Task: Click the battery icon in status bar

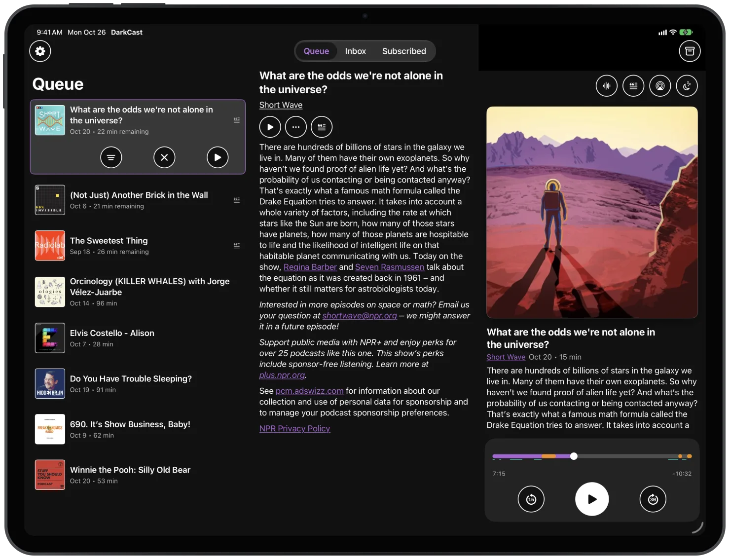Action: click(686, 33)
